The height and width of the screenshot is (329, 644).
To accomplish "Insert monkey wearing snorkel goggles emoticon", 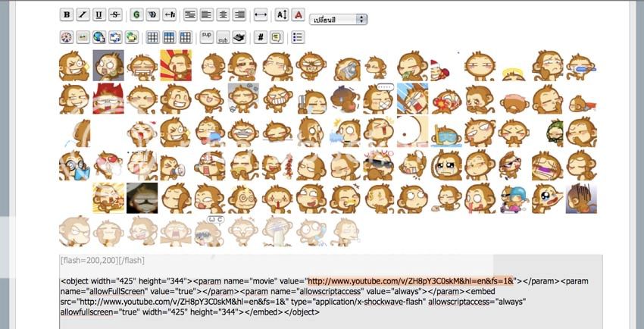I will [x=446, y=136].
